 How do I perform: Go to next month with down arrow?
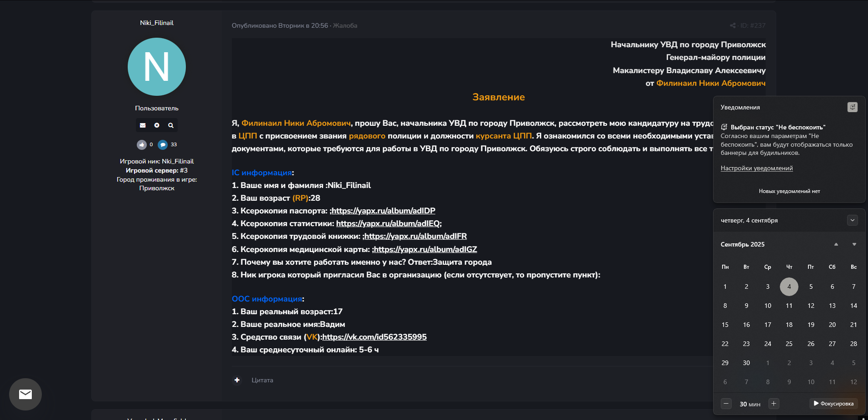click(x=854, y=244)
